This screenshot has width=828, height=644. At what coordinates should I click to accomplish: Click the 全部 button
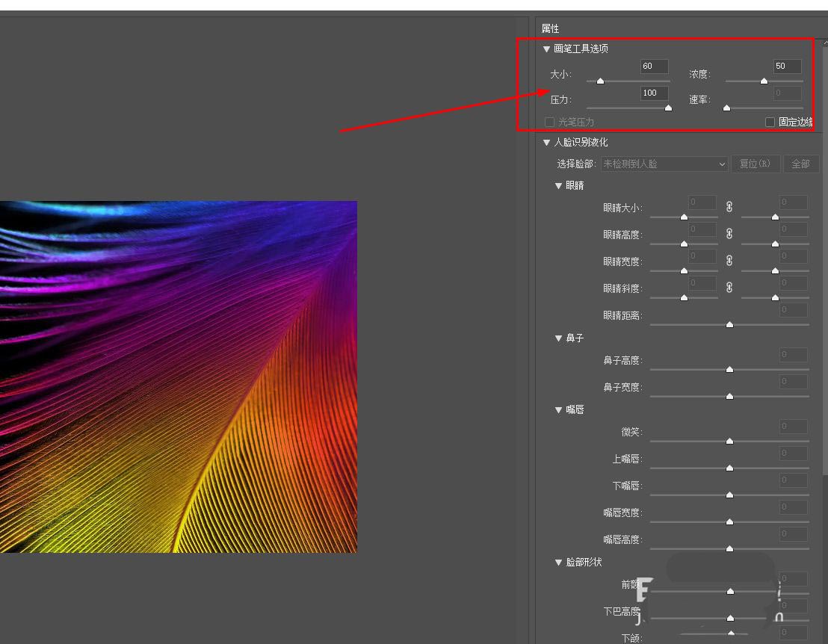click(800, 164)
